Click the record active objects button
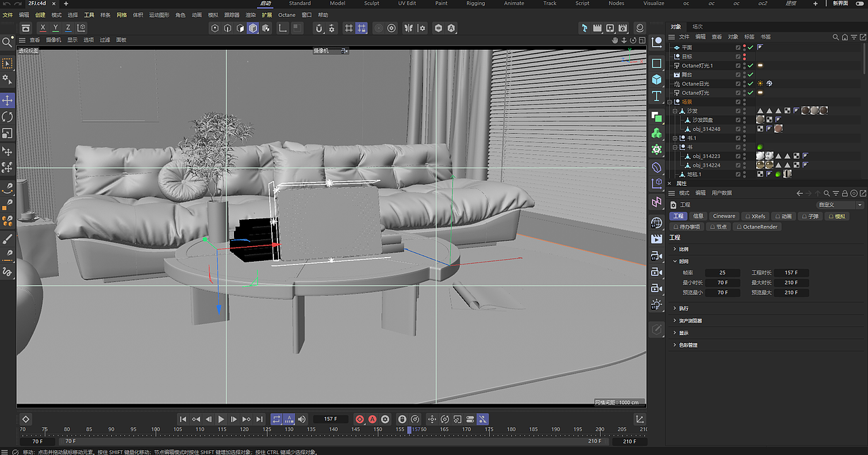 point(360,419)
